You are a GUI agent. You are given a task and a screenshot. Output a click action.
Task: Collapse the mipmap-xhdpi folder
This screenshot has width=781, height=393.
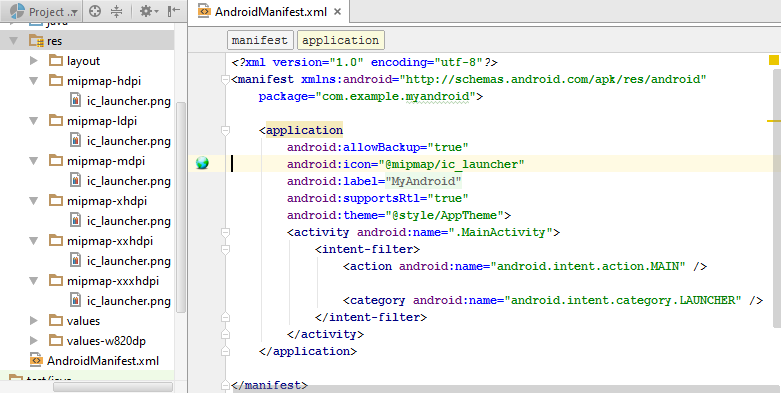[34, 201]
